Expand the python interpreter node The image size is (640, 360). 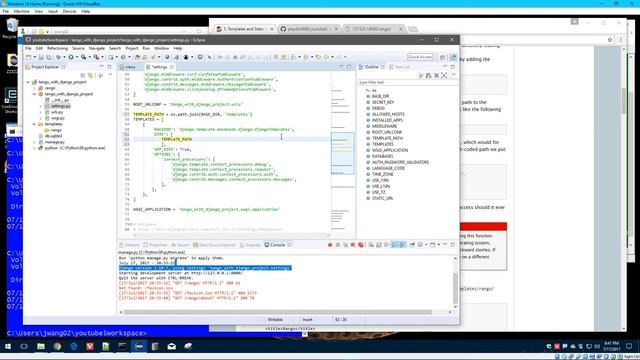pos(34,148)
